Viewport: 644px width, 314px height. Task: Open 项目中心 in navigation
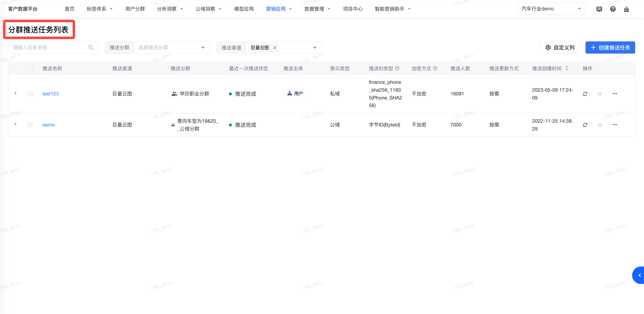(353, 9)
